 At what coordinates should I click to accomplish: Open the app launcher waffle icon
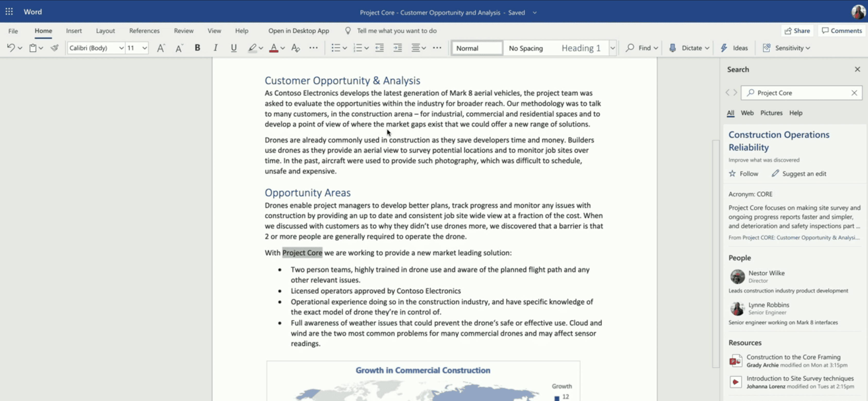pos(9,12)
